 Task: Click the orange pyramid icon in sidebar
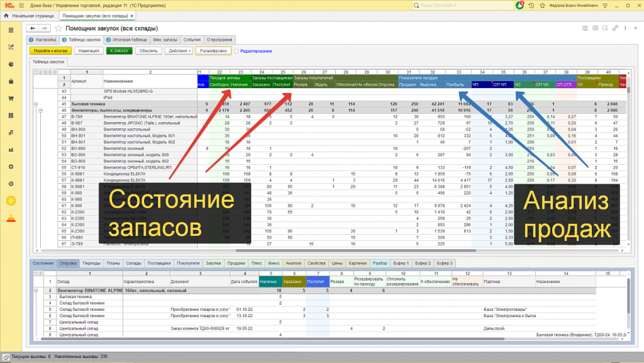point(11,218)
